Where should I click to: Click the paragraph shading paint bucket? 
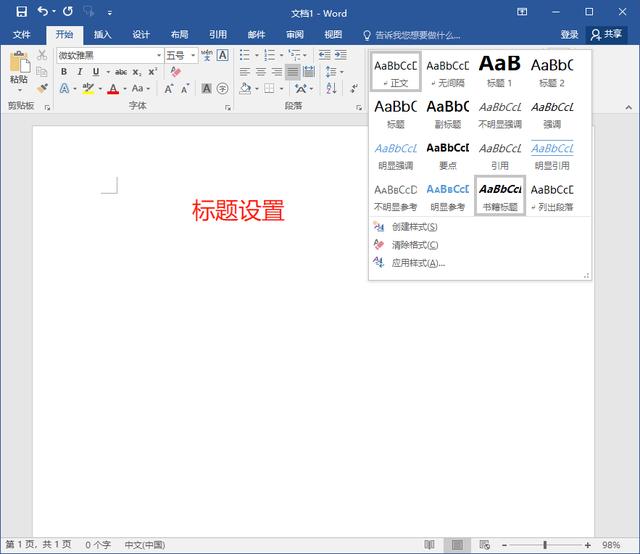click(x=245, y=88)
